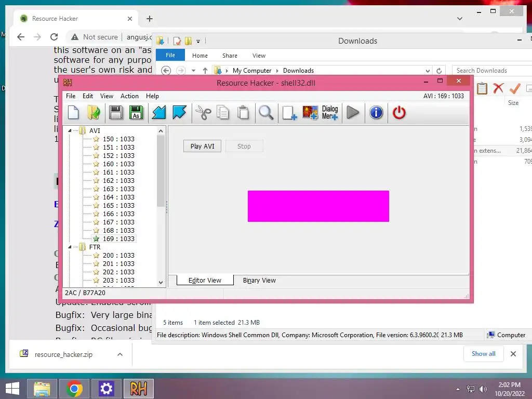The width and height of the screenshot is (532, 399).
Task: Switch to the Binary View tab
Action: [259, 281]
